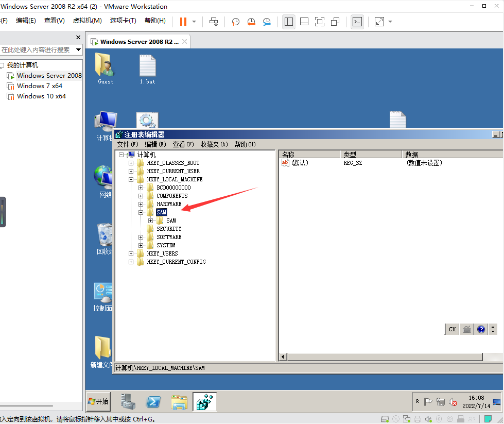
Task: Open the stretch mode dropdown arrow
Action: (390, 22)
